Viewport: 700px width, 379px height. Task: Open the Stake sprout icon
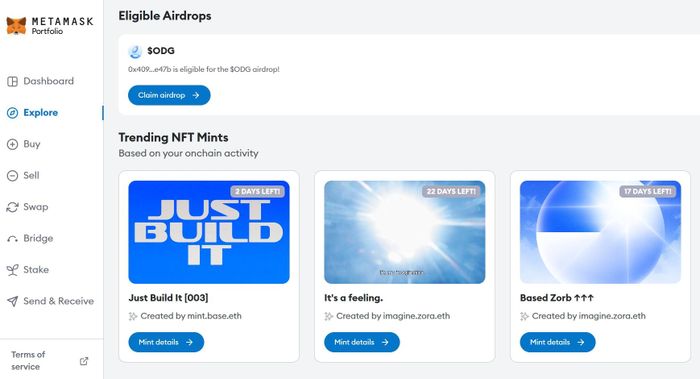tap(12, 270)
